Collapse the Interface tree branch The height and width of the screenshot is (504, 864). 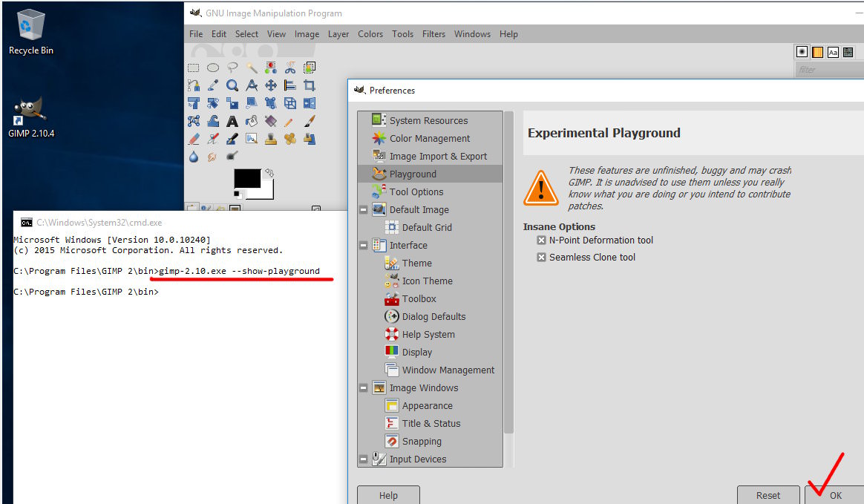click(x=364, y=246)
